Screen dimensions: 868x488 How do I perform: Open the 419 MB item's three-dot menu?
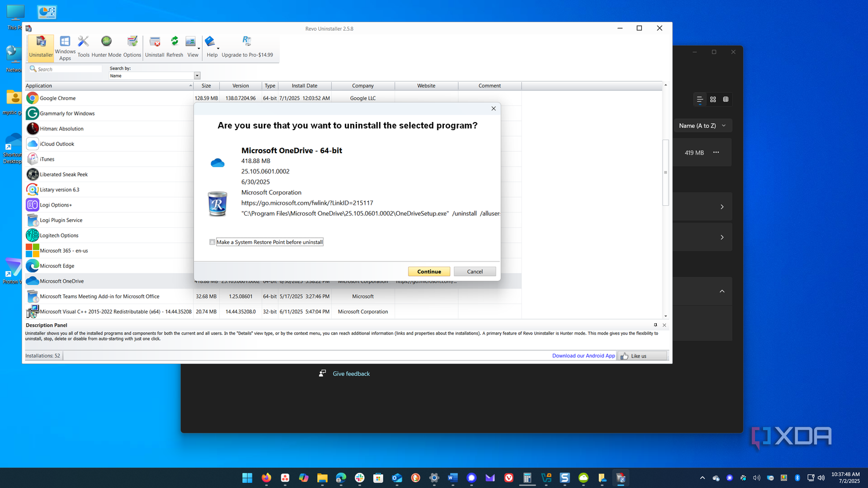716,152
